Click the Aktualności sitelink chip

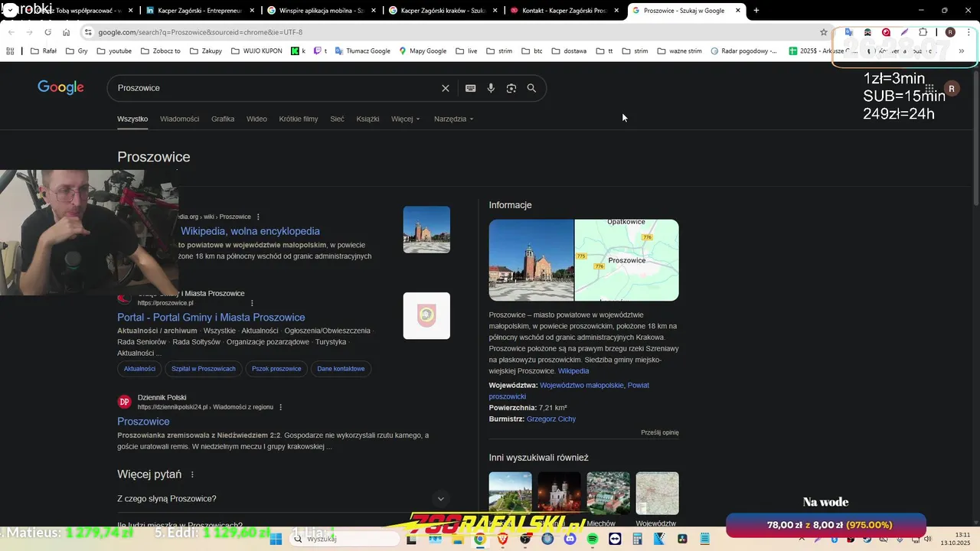pyautogui.click(x=139, y=369)
